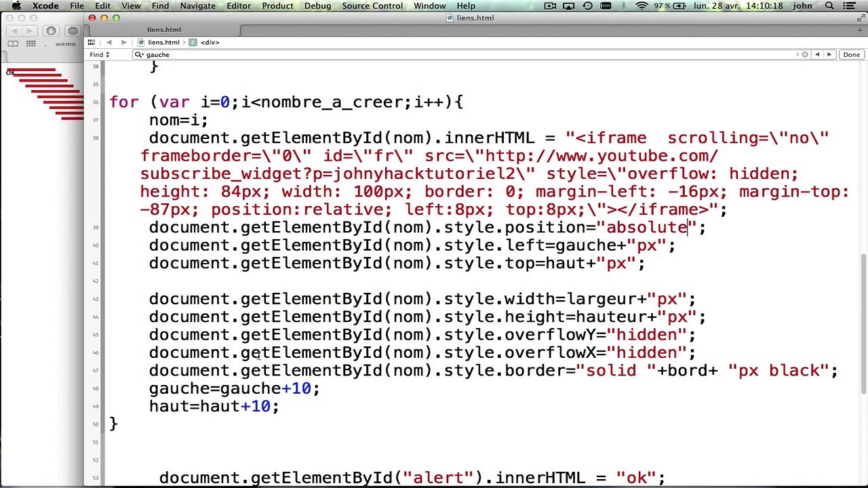
Task: Click the haut=haut+10 line
Action: (214, 407)
